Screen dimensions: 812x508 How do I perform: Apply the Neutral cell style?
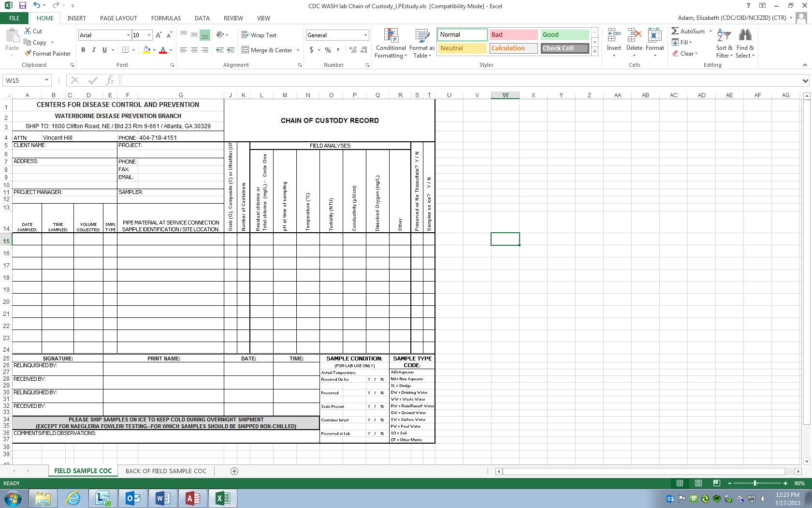pyautogui.click(x=462, y=48)
